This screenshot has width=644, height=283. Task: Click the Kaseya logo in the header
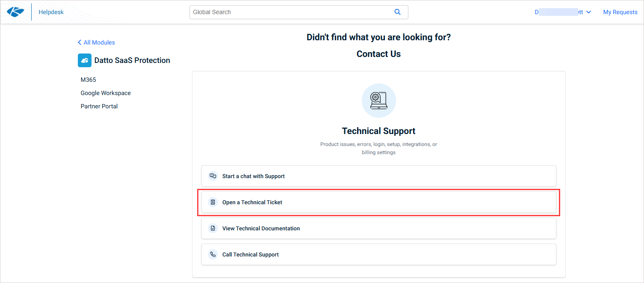tap(16, 12)
